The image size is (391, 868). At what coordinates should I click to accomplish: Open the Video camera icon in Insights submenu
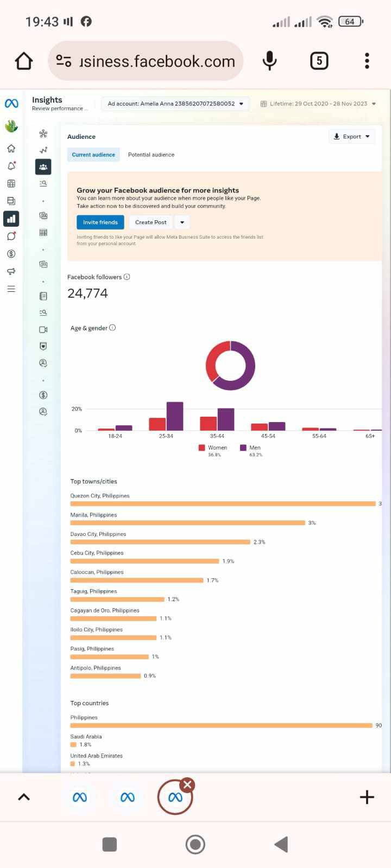pyautogui.click(x=43, y=329)
